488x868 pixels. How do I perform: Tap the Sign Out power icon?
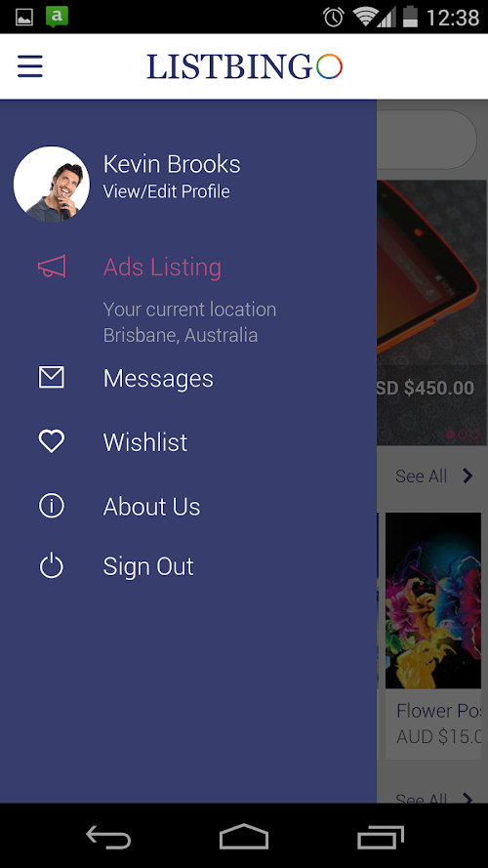52,566
